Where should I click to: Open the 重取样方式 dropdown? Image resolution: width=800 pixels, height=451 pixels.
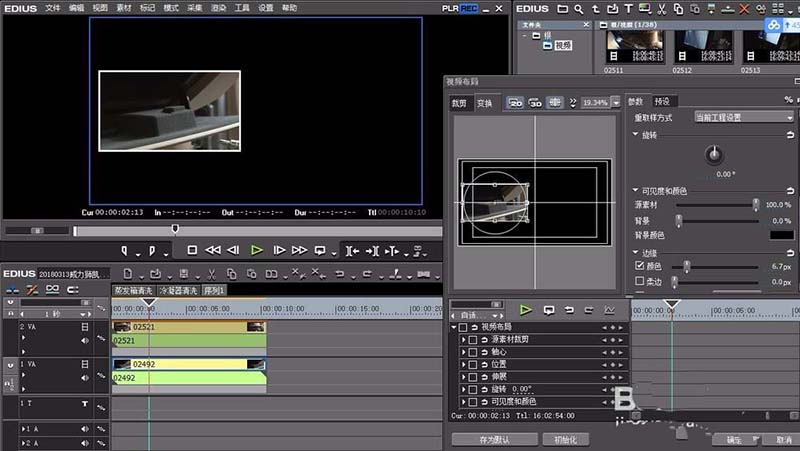743,117
